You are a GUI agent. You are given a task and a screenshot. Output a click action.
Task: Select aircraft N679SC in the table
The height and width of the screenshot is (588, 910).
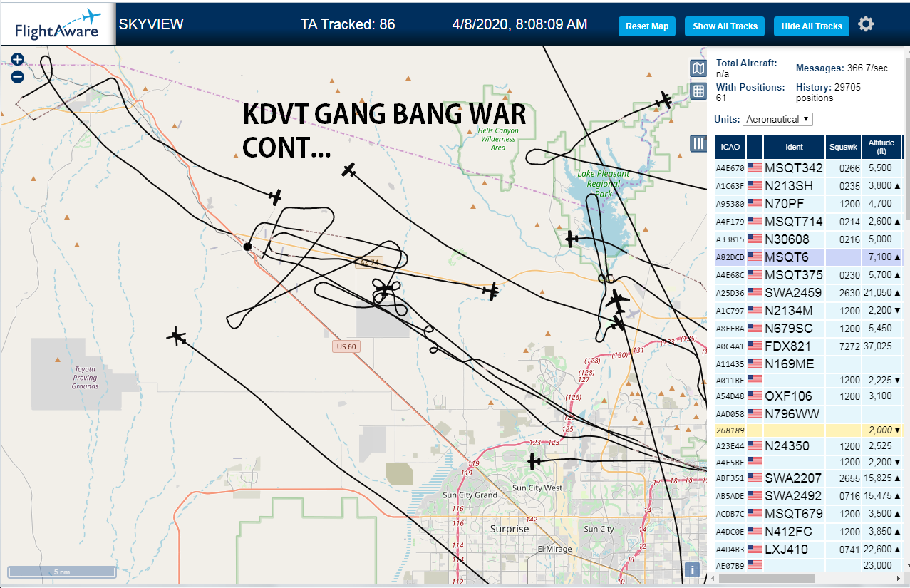pyautogui.click(x=810, y=329)
